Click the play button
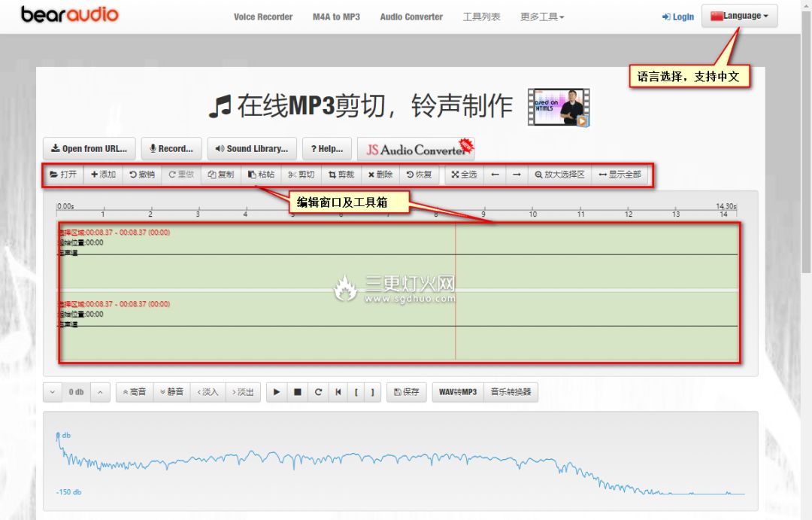Image resolution: width=812 pixels, height=520 pixels. click(277, 392)
